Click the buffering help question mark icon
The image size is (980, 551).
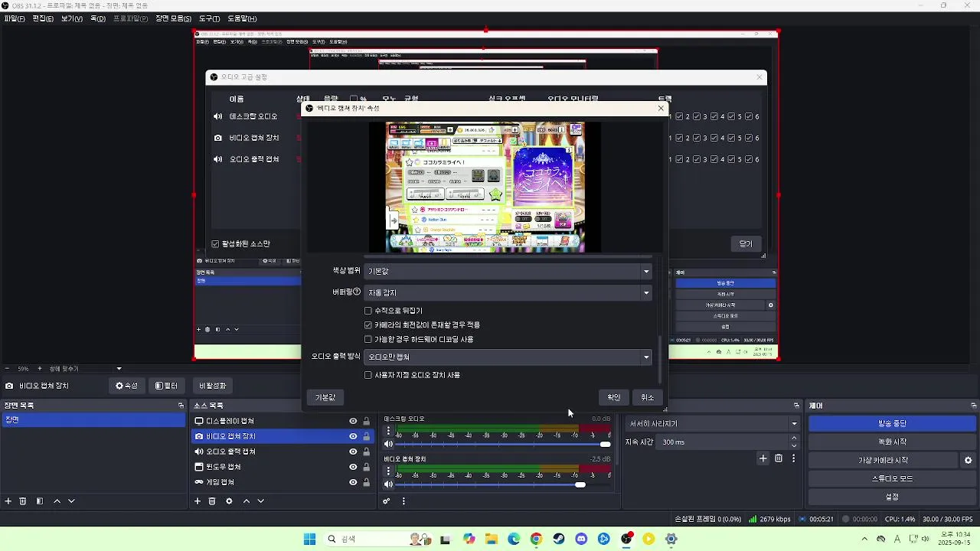click(357, 292)
